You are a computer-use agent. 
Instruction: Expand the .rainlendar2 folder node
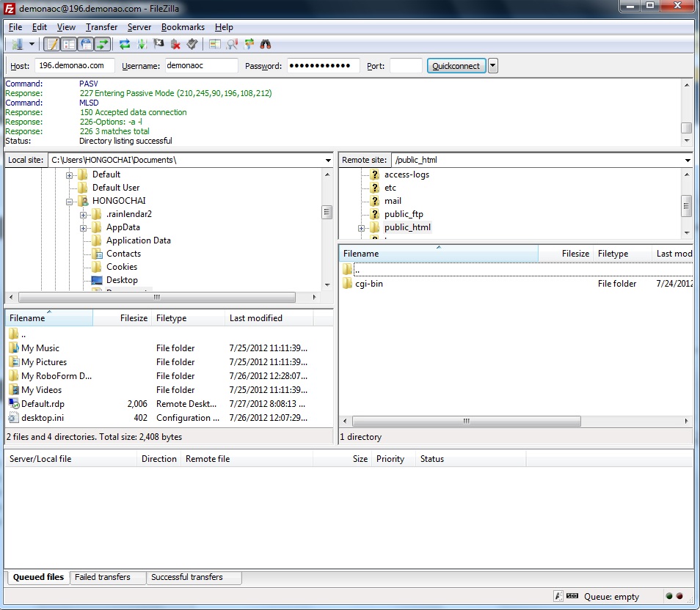click(83, 215)
